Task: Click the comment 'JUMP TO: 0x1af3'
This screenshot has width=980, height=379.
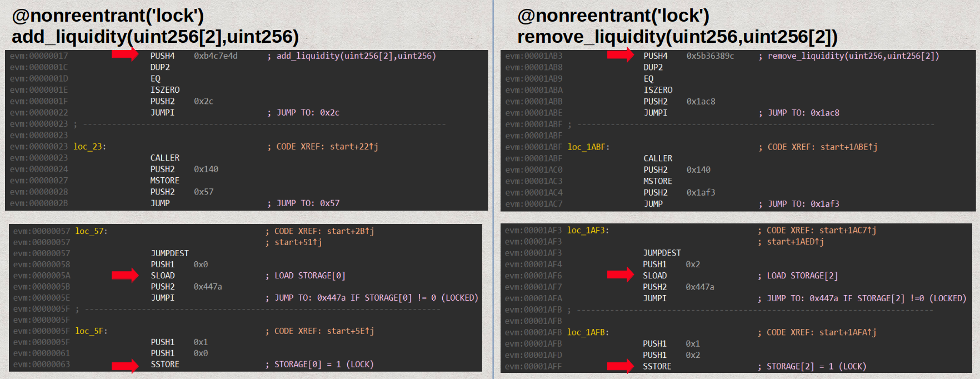Action: 804,204
